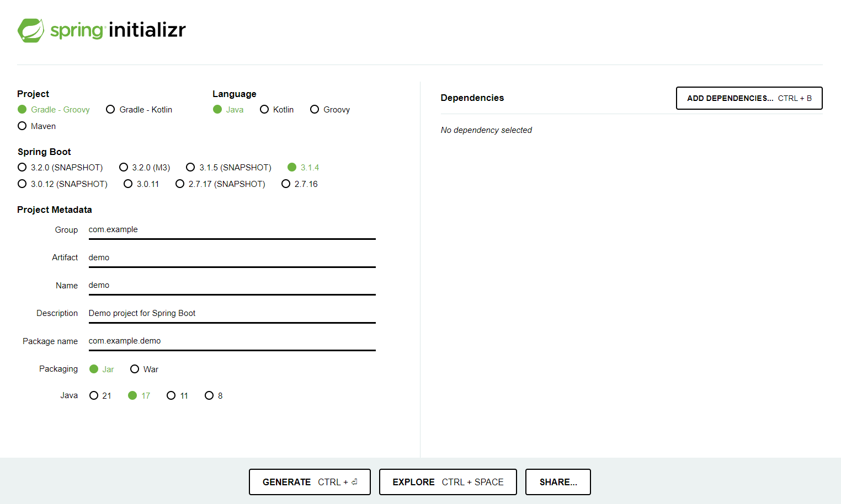Click the 'No dependency selected' text

tap(486, 130)
